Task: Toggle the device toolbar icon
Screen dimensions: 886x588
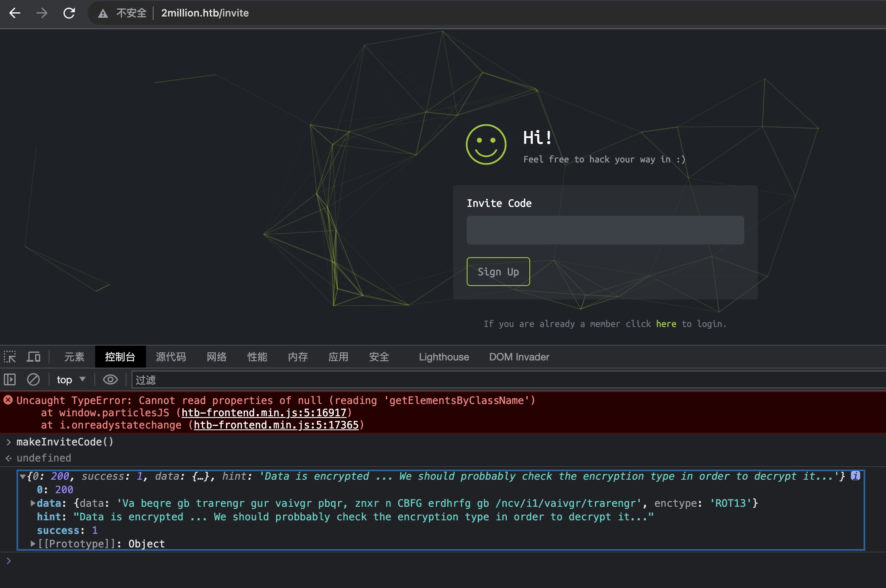Action: point(33,357)
